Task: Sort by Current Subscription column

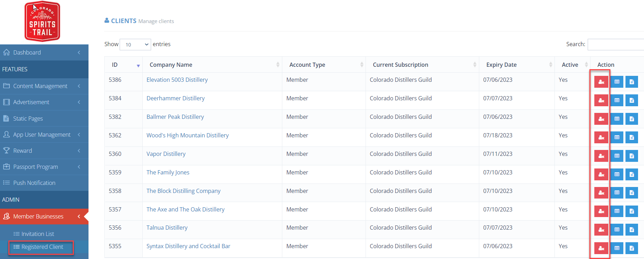Action: (x=475, y=65)
